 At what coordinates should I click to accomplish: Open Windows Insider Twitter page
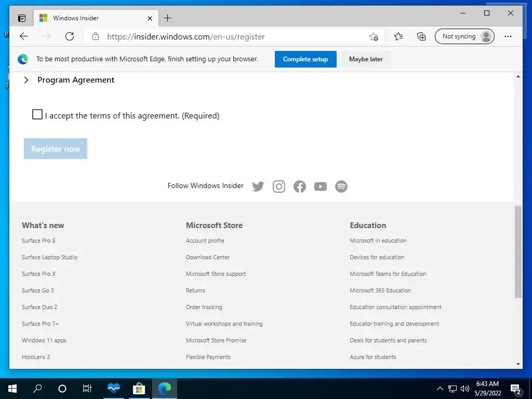258,187
